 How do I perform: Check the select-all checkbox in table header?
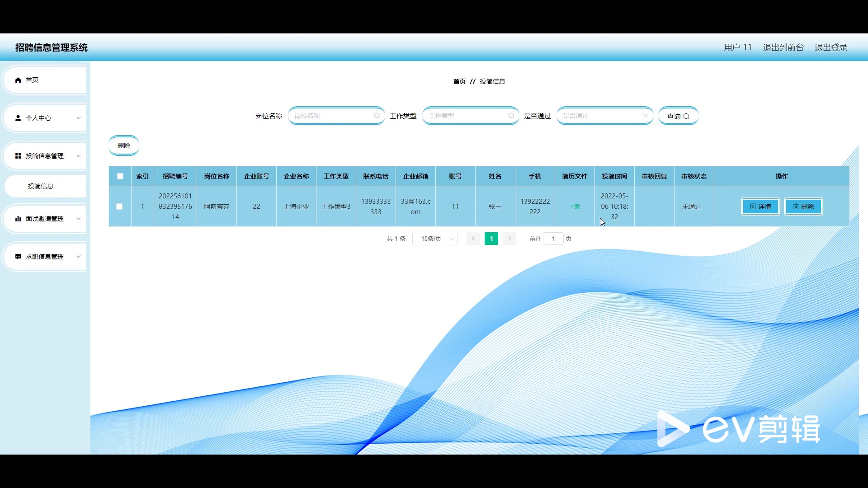coord(120,176)
